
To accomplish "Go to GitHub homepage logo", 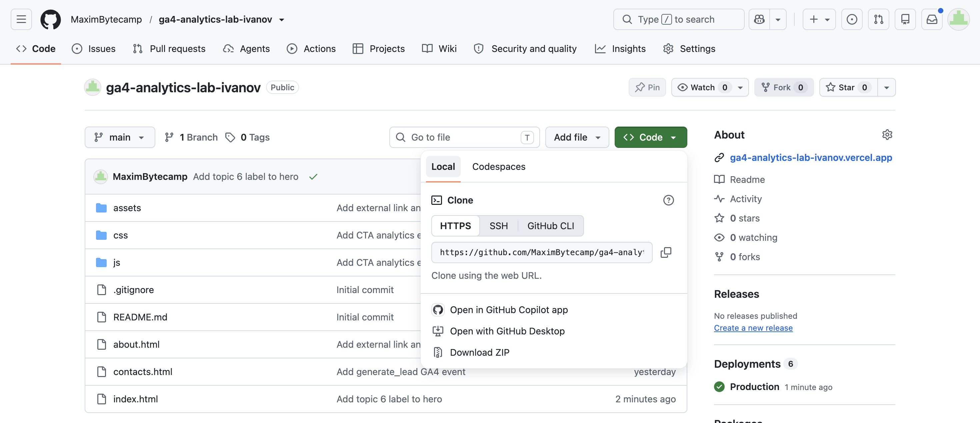I will pyautogui.click(x=51, y=19).
